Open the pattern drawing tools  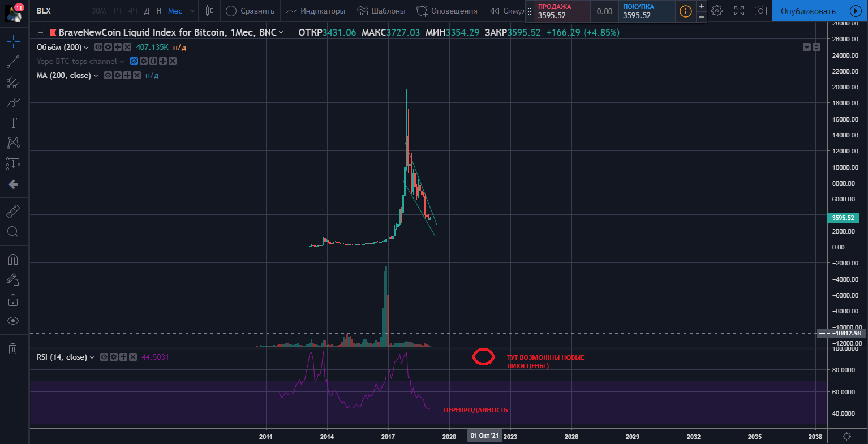13,144
